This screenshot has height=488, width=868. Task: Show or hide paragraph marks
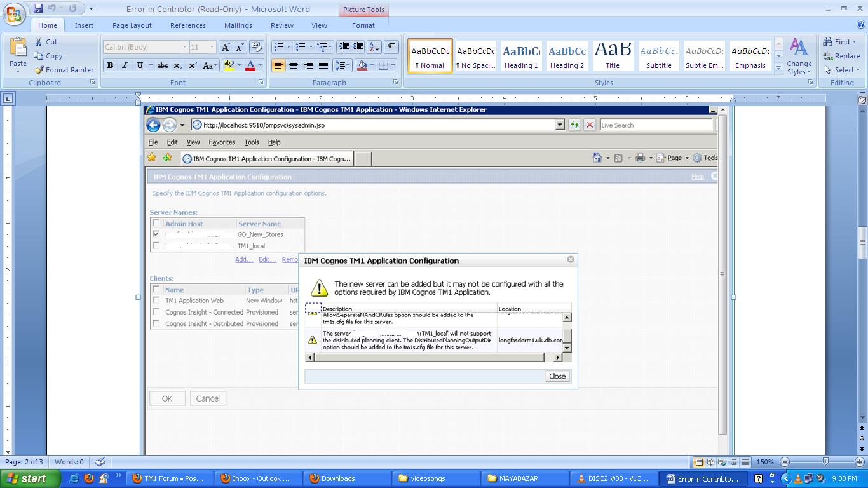tap(391, 47)
